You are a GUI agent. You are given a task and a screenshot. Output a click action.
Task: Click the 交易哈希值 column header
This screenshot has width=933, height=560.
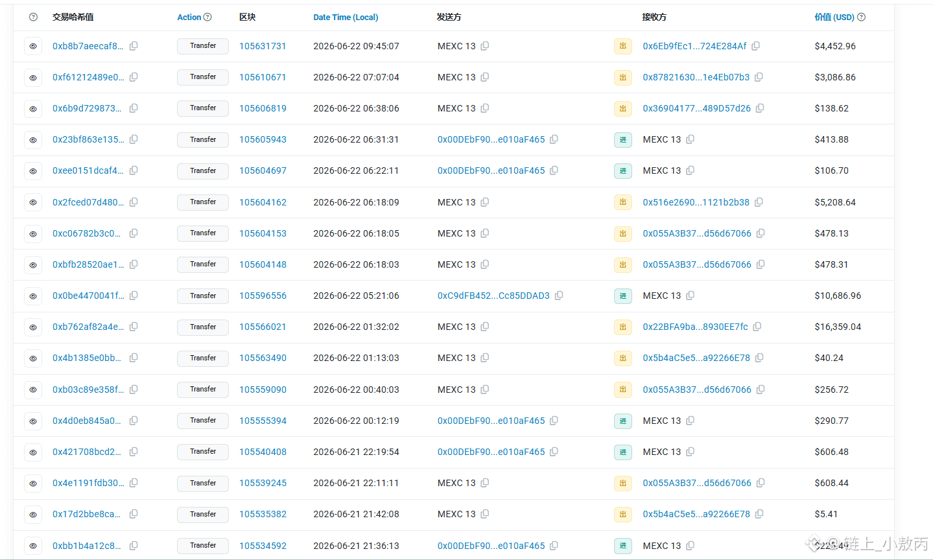click(x=73, y=17)
